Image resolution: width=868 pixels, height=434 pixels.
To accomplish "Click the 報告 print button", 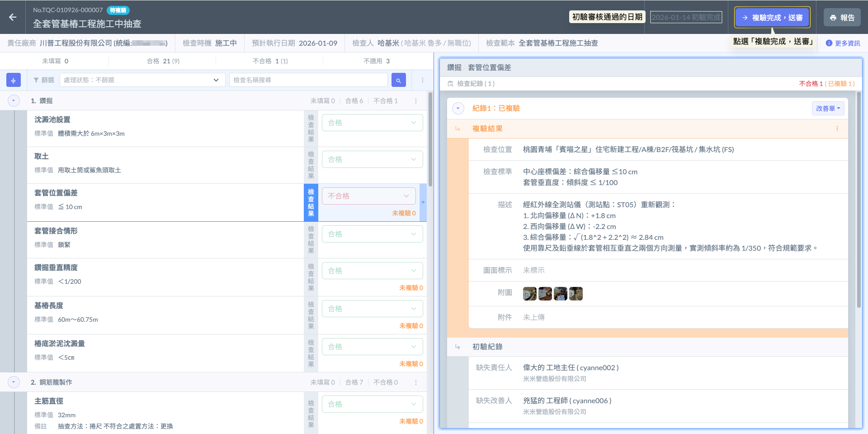I will pyautogui.click(x=842, y=18).
